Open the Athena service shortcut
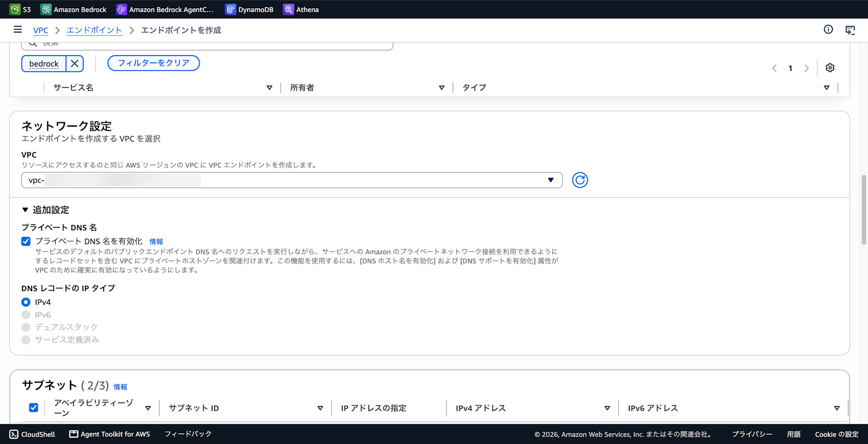 click(x=301, y=9)
